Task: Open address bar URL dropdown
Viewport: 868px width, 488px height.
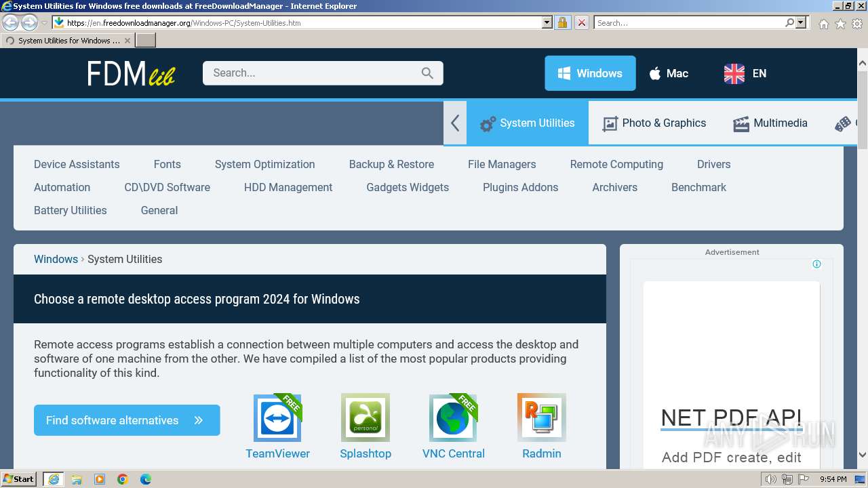Action: [x=547, y=22]
